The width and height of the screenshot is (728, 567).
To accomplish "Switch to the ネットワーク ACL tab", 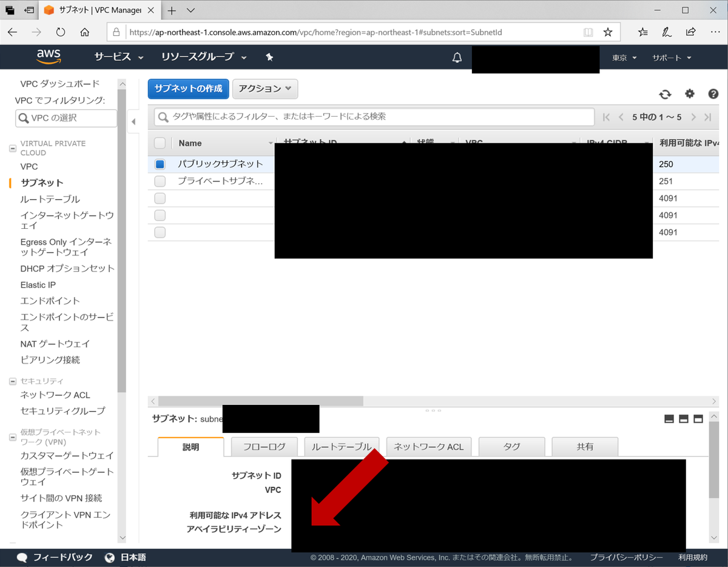I will pos(429,447).
